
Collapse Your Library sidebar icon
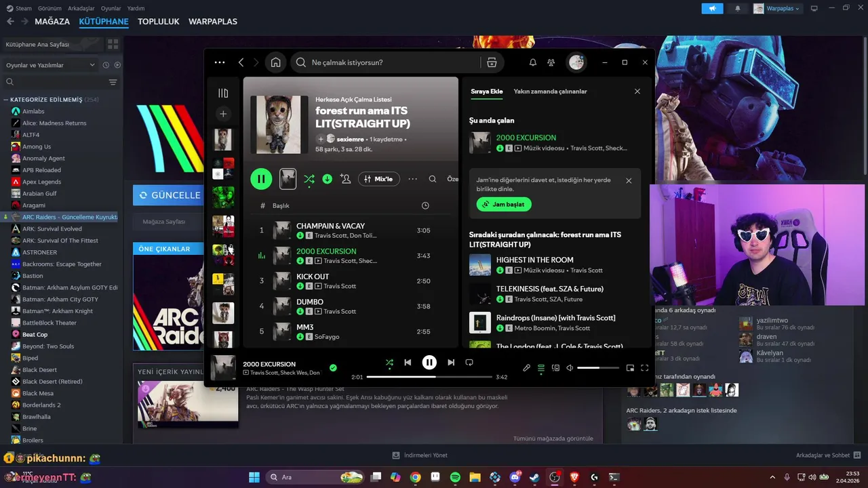pyautogui.click(x=223, y=93)
